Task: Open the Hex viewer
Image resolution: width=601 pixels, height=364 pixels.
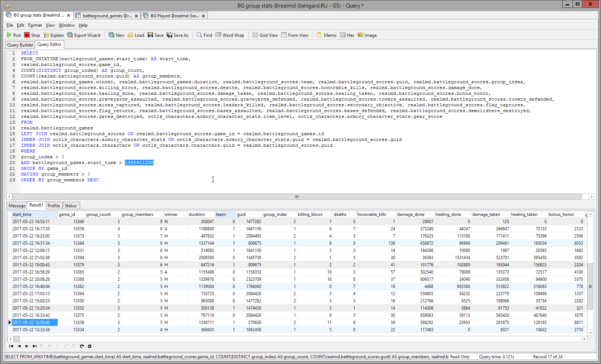Action: (347, 35)
